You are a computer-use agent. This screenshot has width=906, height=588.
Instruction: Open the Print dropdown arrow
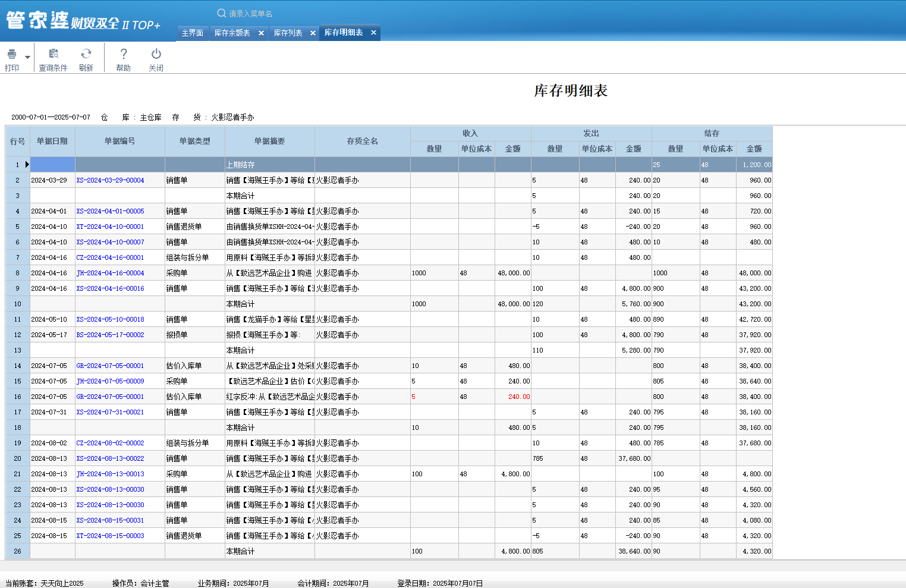point(27,58)
